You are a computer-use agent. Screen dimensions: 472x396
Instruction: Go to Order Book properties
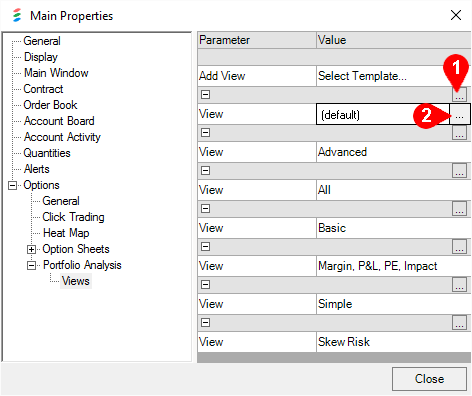pos(50,105)
